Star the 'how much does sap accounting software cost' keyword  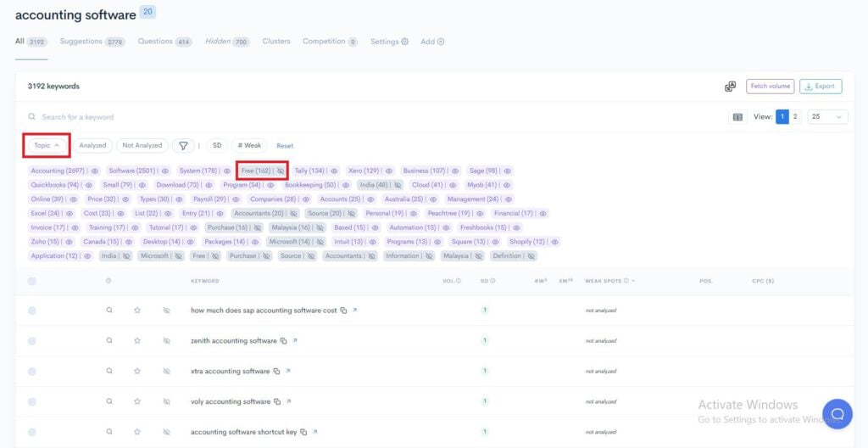point(137,311)
